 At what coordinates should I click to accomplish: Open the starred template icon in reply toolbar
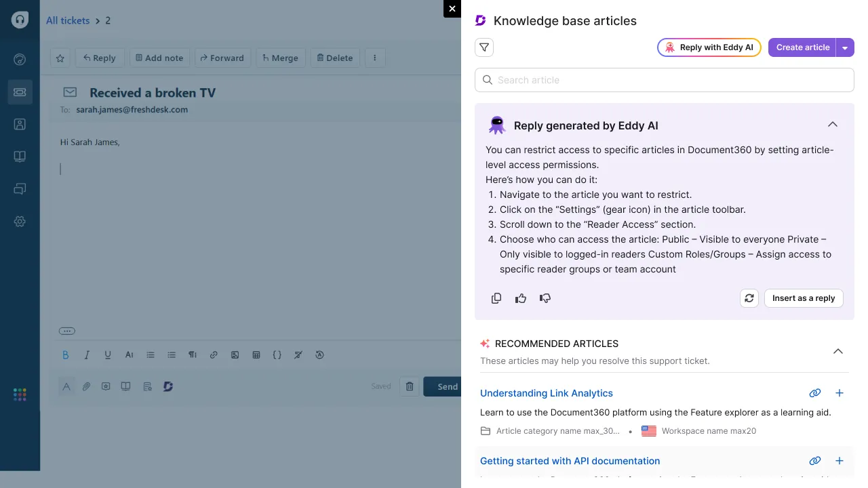coord(147,386)
